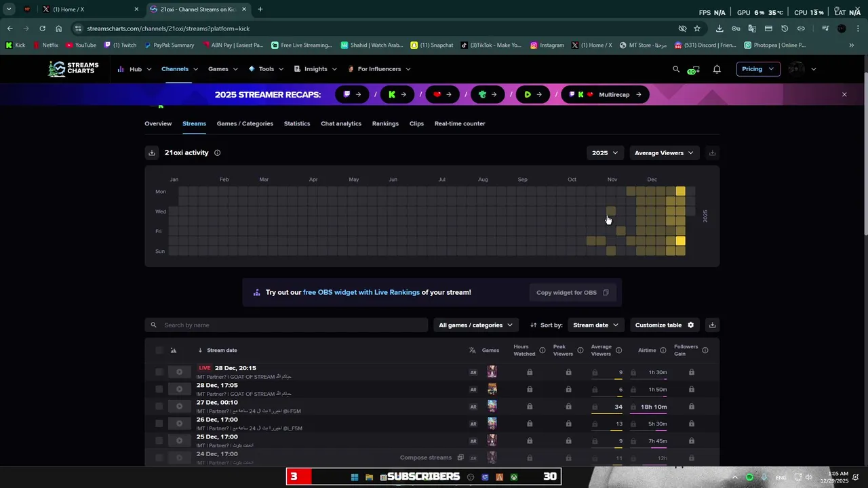Image resolution: width=868 pixels, height=488 pixels.
Task: Click the Average Viewers column info icon
Action: (x=618, y=350)
